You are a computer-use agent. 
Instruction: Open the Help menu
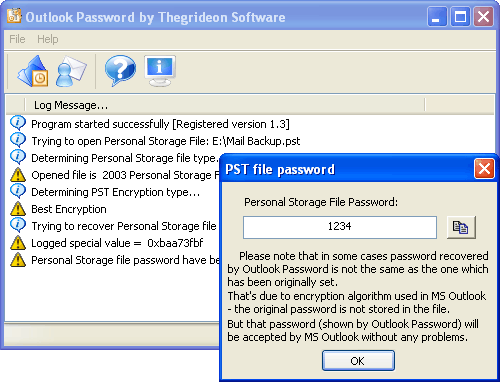[x=48, y=39]
